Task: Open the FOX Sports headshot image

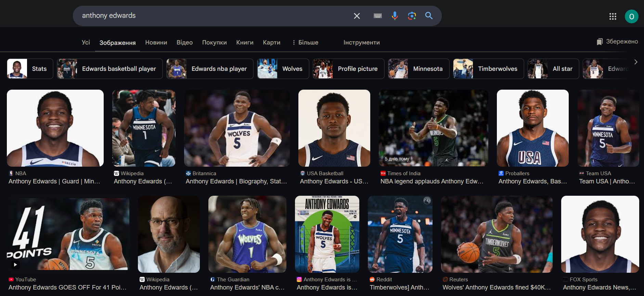Action: (600, 234)
